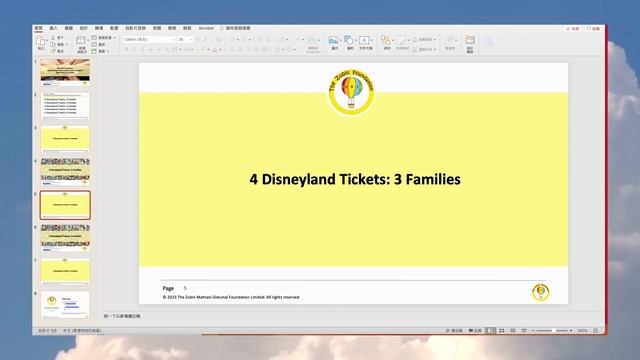The image size is (640, 360).
Task: Click the 2023 copyright footer text
Action: pyautogui.click(x=231, y=297)
